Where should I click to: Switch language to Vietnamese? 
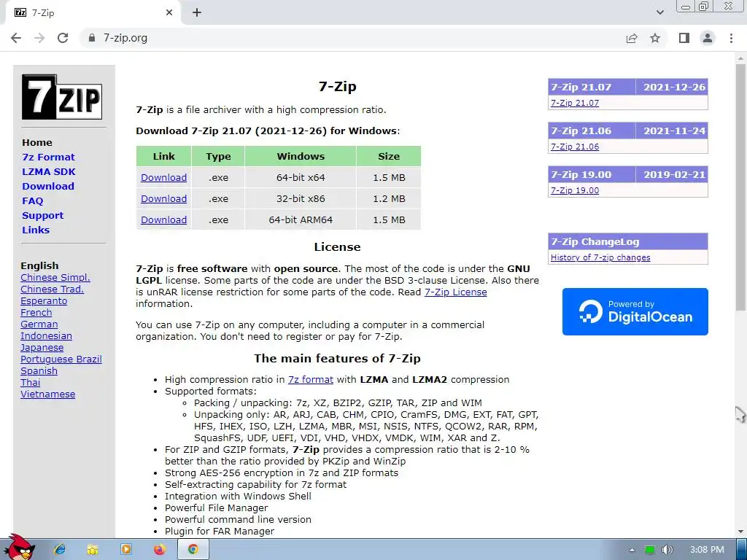(x=47, y=394)
